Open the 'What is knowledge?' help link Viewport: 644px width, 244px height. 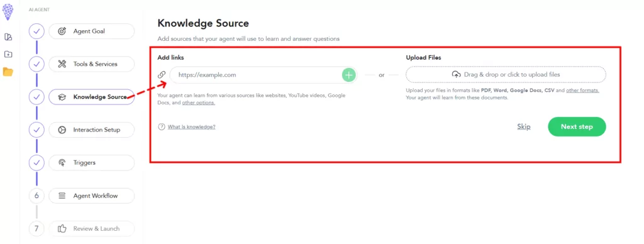click(191, 126)
